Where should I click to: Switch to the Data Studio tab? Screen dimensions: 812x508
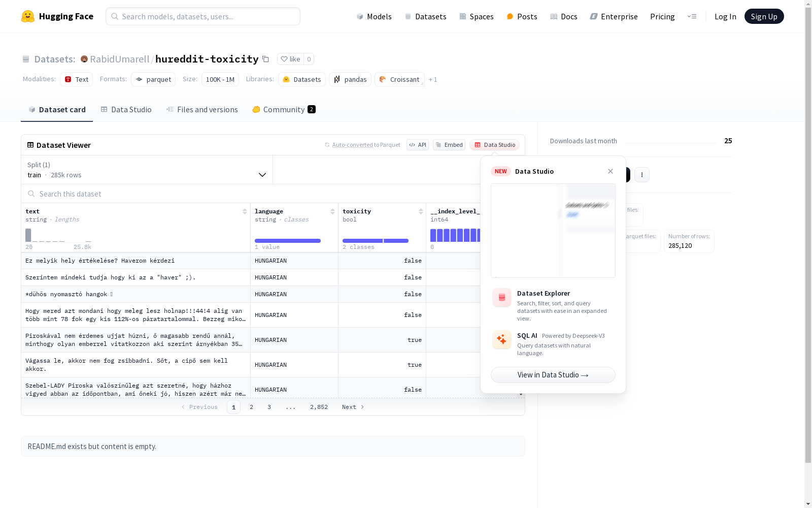(126, 110)
